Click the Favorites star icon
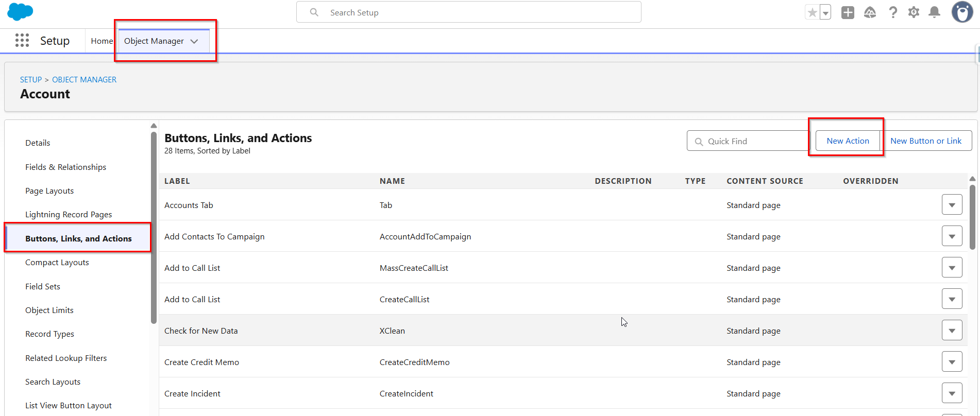 click(812, 12)
